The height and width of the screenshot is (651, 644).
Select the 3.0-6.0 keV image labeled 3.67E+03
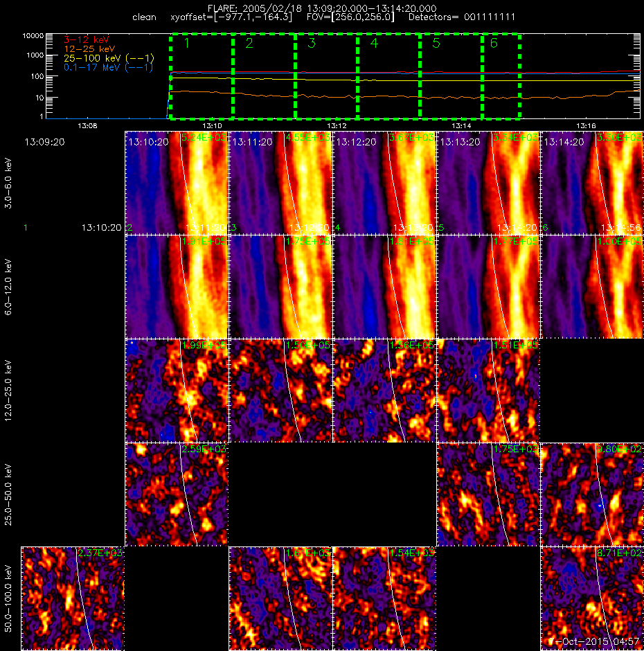tap(384, 183)
